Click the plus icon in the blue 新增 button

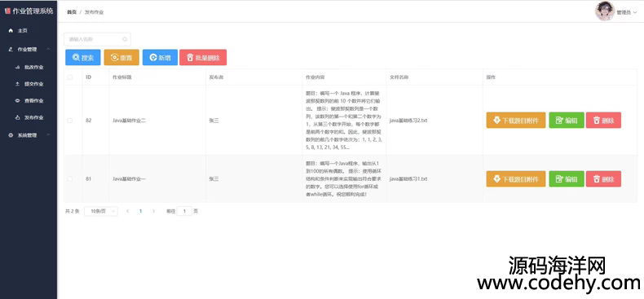(153, 58)
